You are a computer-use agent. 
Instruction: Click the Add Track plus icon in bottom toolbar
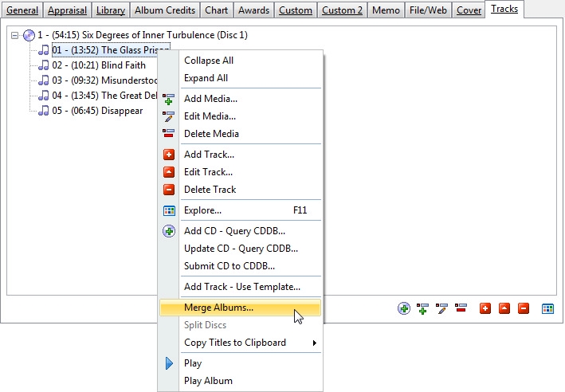[x=485, y=308]
